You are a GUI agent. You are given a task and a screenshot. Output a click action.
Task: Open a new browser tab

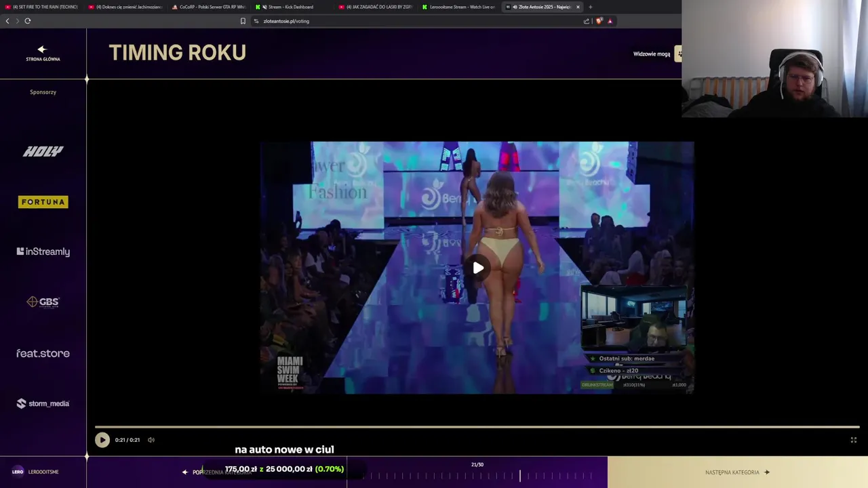pos(590,7)
